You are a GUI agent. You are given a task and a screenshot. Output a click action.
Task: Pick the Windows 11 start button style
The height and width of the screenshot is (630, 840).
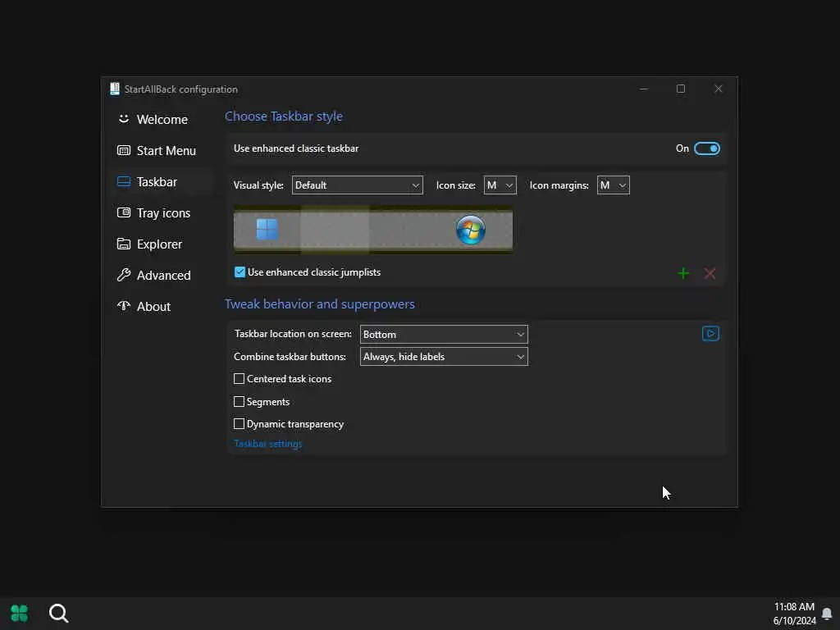[267, 230]
